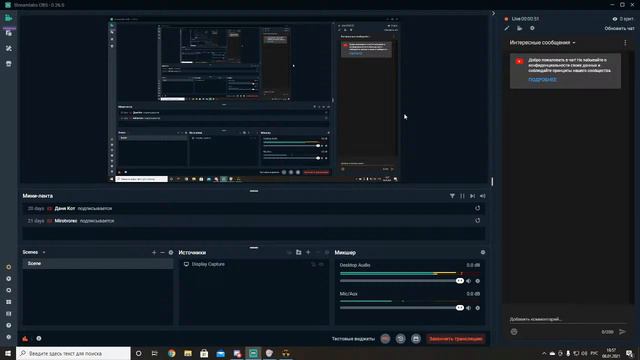640x360 pixels.
Task: Open chat options three-dot menu
Action: (x=625, y=42)
